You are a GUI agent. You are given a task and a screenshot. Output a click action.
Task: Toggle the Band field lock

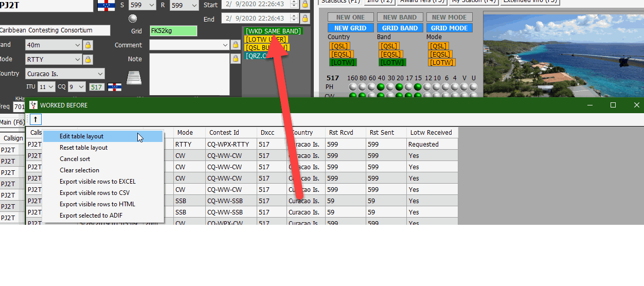(x=88, y=45)
